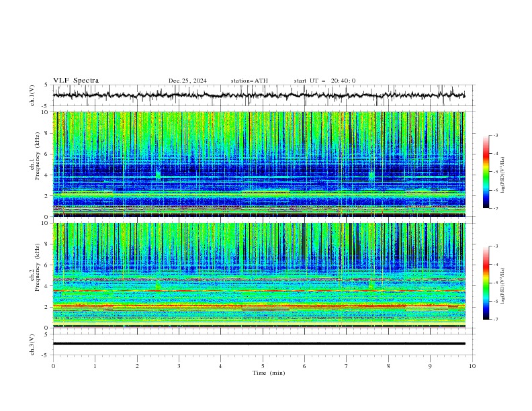
Task: Click the '-7' value on the lower color bar
Action: pyautogui.click(x=495, y=319)
